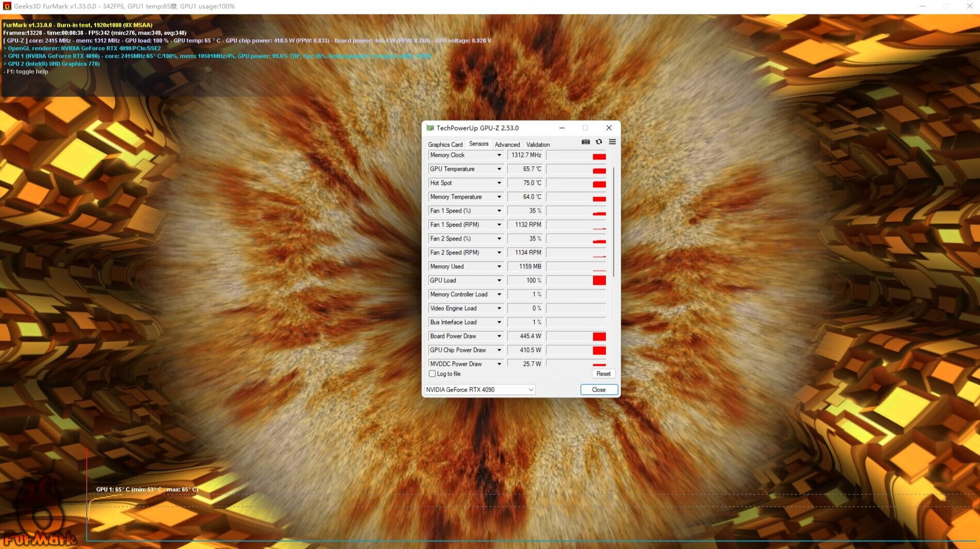Click the 1132 RPM fan 1 value
The image size is (980, 549).
tap(525, 225)
